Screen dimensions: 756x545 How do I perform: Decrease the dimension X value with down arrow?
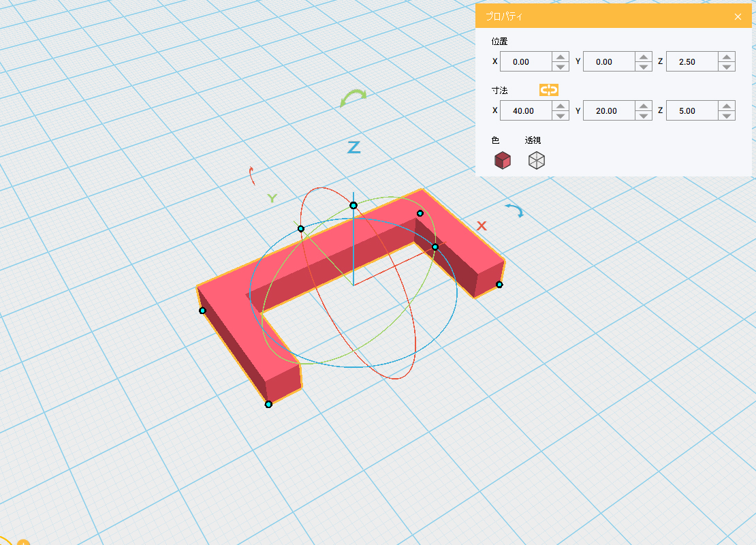click(x=561, y=116)
